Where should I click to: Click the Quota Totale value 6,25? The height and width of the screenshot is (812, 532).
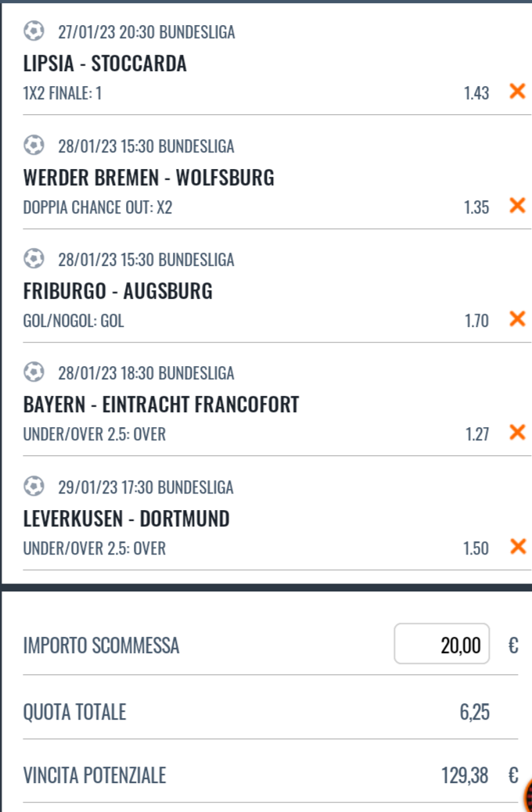[x=475, y=713]
